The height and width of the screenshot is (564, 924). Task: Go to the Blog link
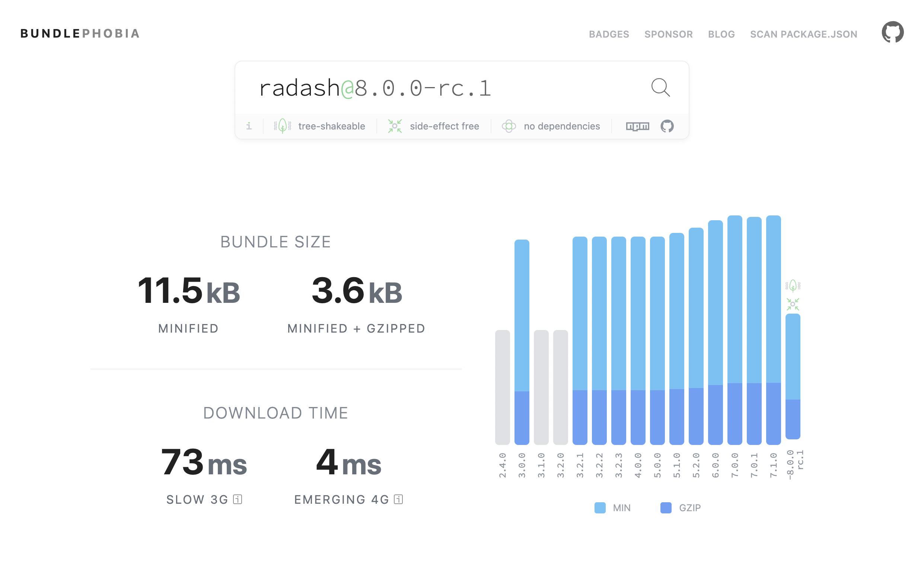(721, 34)
